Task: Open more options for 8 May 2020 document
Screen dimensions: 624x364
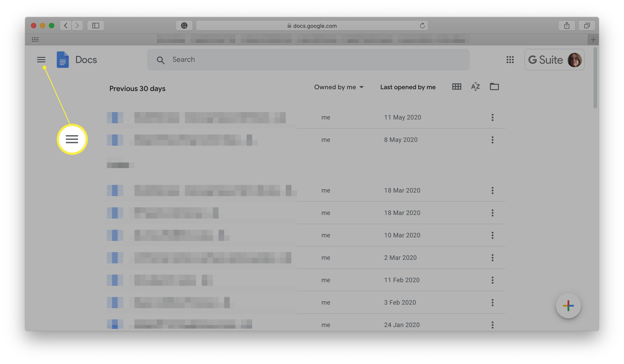Action: pos(492,140)
